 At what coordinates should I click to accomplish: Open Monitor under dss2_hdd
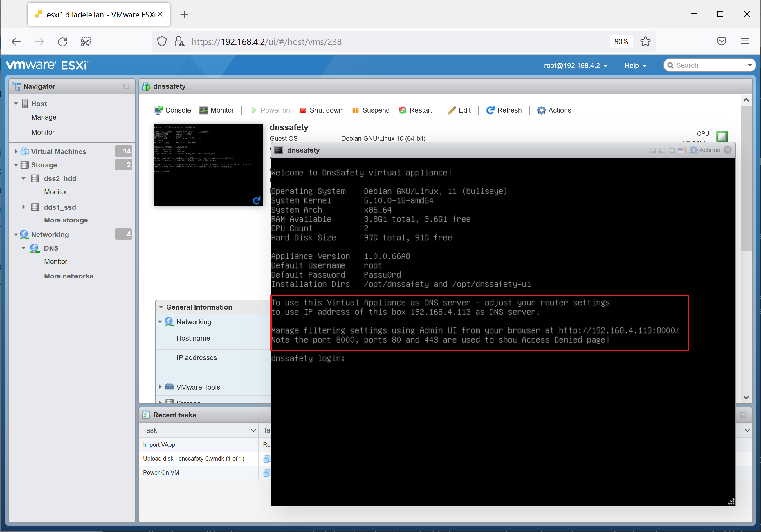[x=56, y=192]
